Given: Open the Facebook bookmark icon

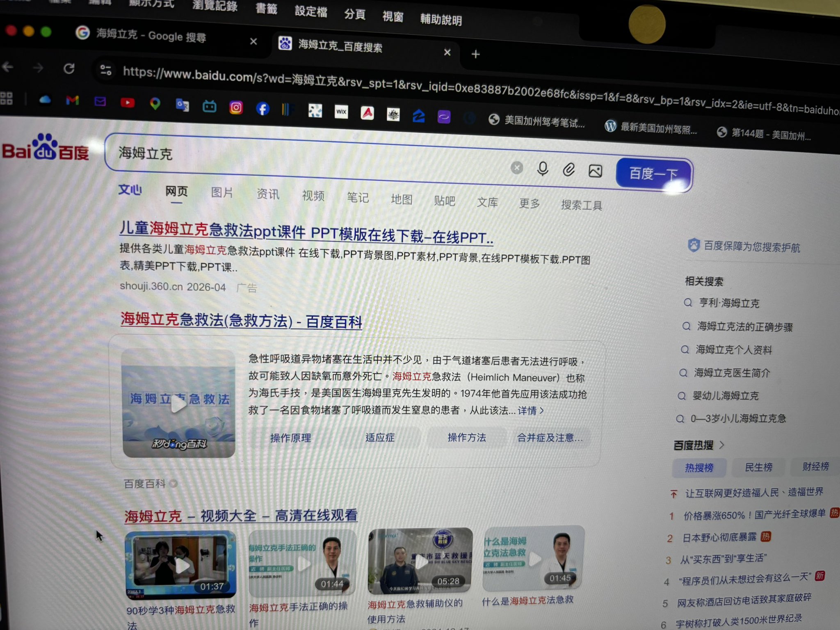Looking at the screenshot, I should [262, 109].
